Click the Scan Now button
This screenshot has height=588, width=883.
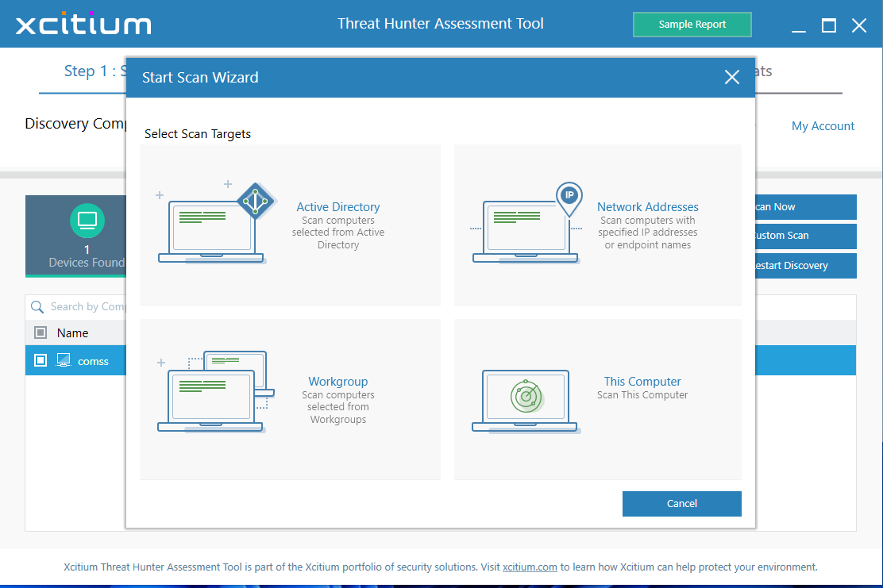(x=805, y=206)
